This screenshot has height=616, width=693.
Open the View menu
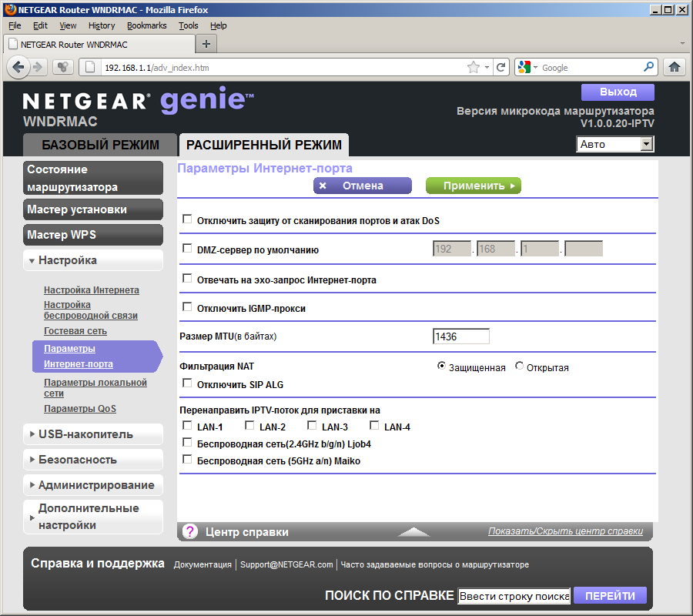(68, 25)
